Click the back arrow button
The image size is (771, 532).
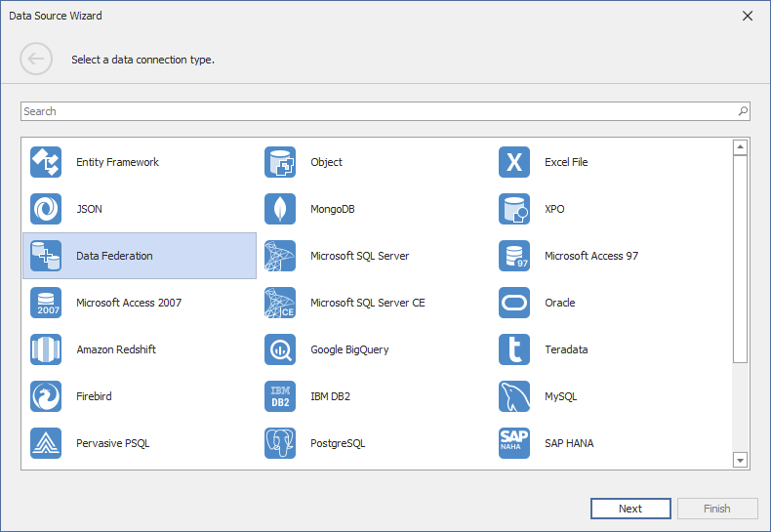click(x=36, y=60)
